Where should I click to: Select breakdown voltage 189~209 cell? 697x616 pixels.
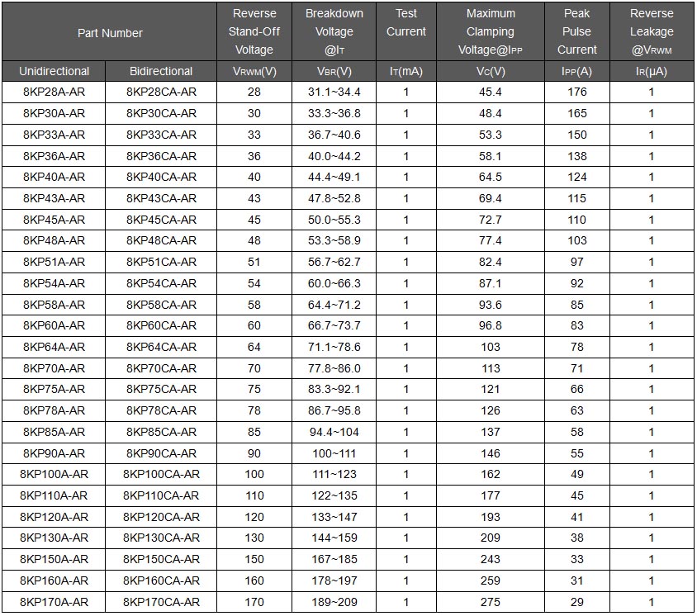tap(334, 602)
